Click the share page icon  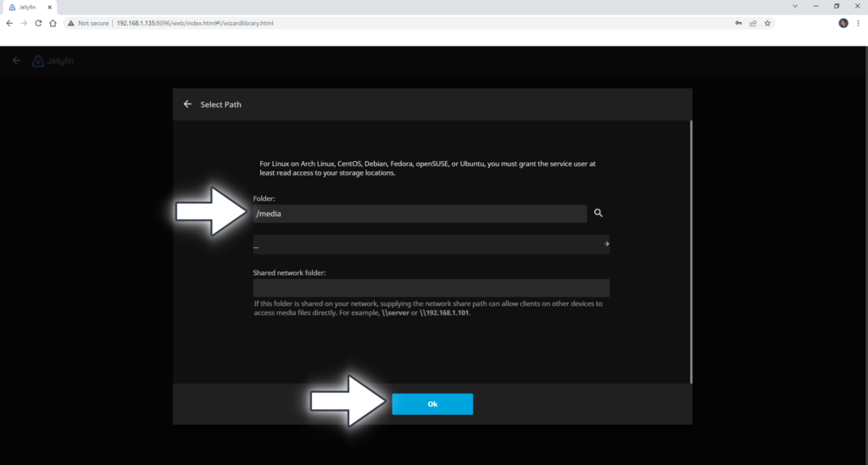tap(753, 23)
